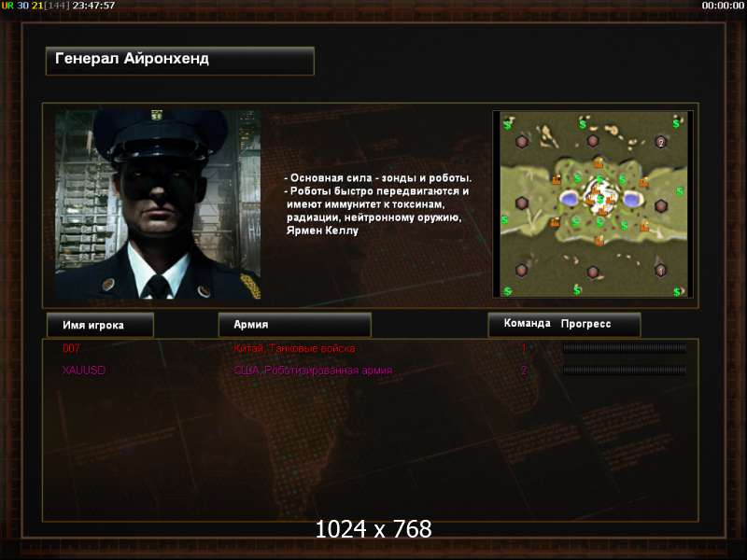Screen dimensions: 747x560
Task: Click the orange factory icon above map center
Action: point(599,164)
